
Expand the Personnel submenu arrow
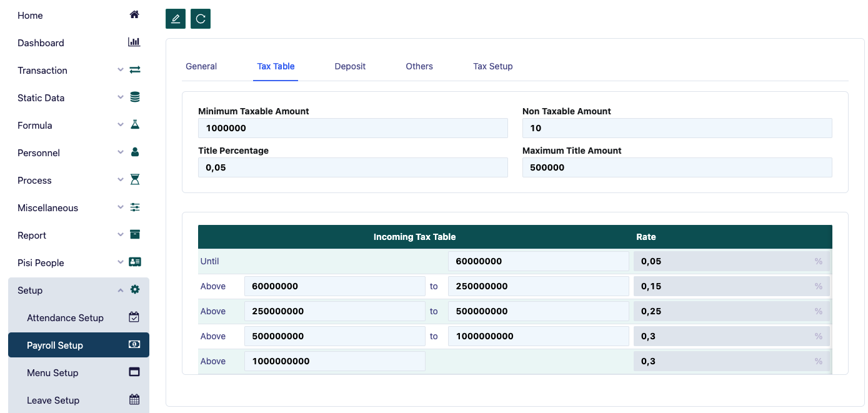coord(121,152)
